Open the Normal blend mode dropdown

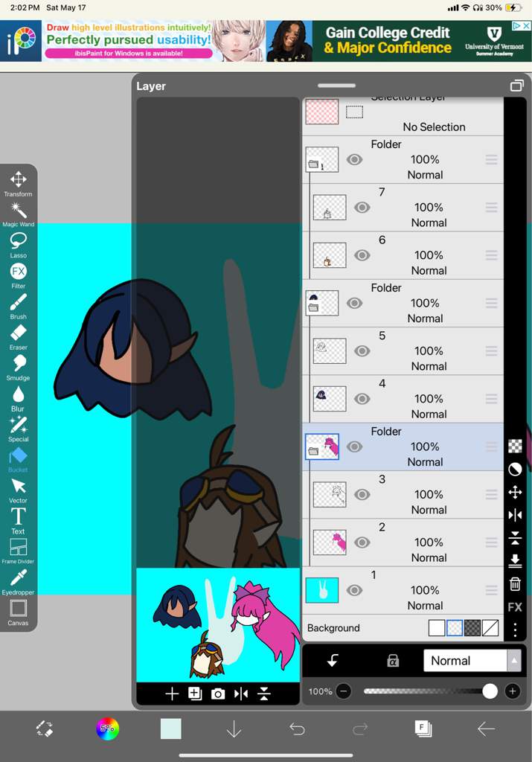click(472, 661)
